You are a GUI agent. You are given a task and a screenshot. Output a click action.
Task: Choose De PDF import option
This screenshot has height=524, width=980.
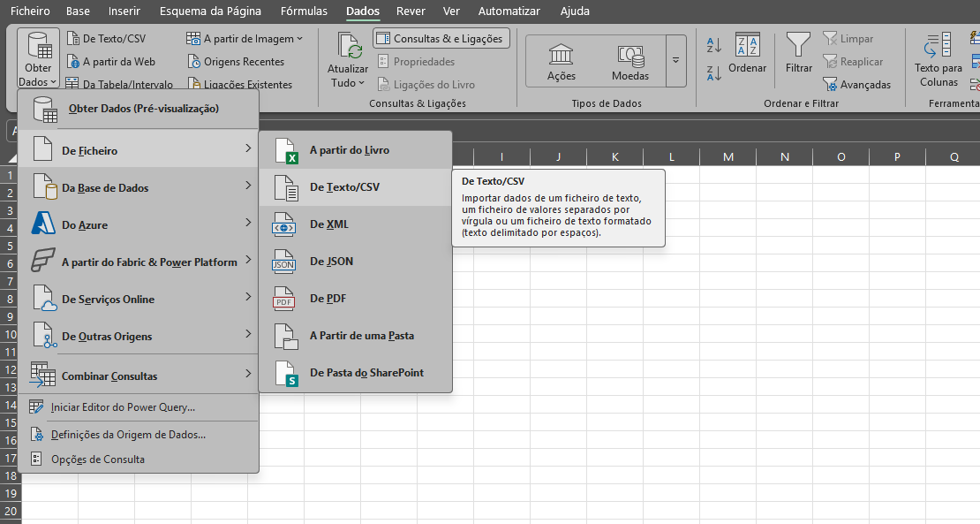pyautogui.click(x=355, y=299)
